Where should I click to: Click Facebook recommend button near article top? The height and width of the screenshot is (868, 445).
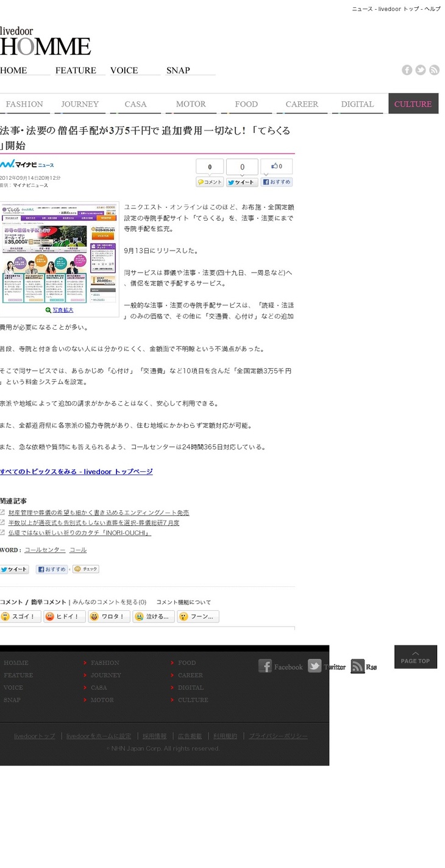[277, 182]
